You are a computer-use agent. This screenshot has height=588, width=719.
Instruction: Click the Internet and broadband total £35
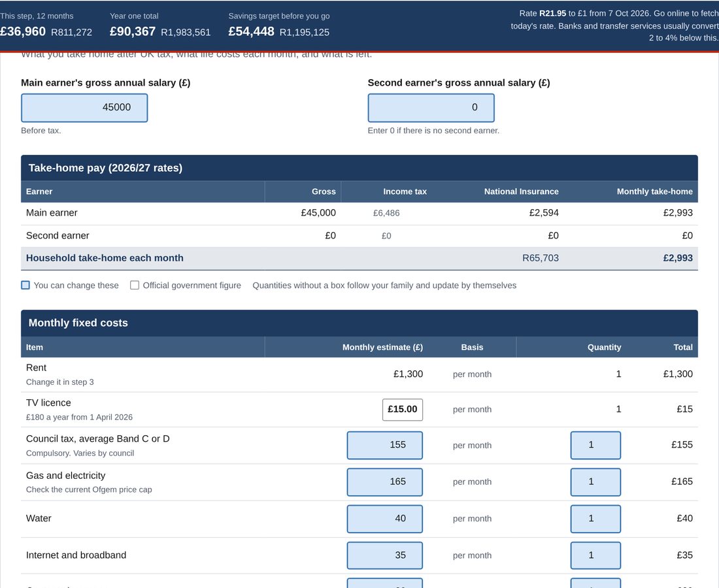pyautogui.click(x=684, y=555)
